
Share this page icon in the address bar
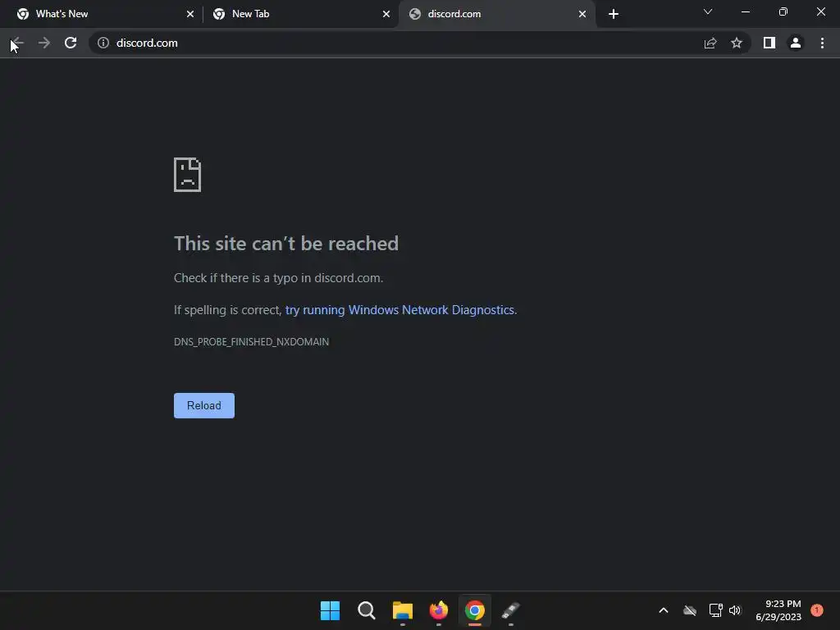(710, 43)
